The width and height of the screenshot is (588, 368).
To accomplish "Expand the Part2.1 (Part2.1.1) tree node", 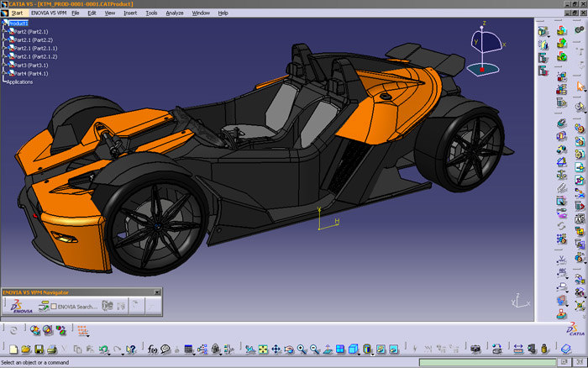I will tap(4, 48).
